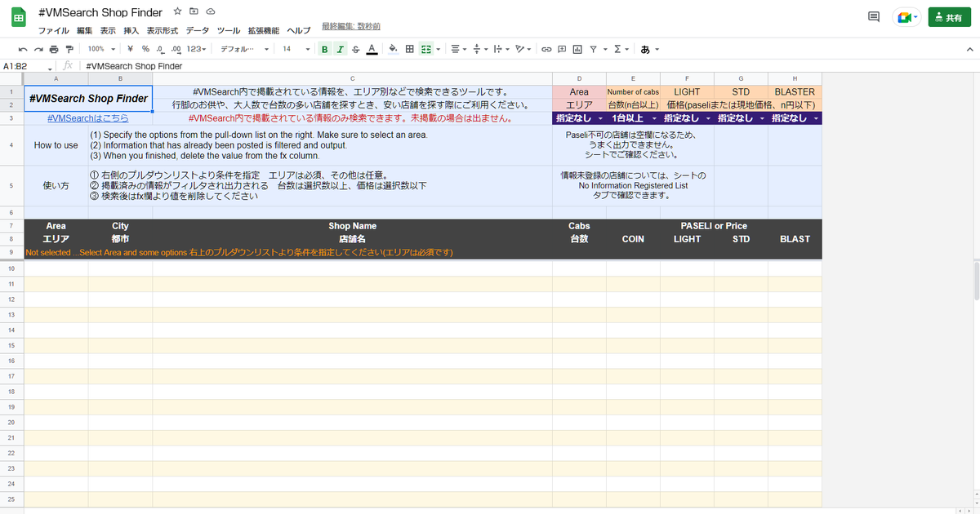Insert a link via toolbar icon
980x514 pixels.
(x=546, y=49)
